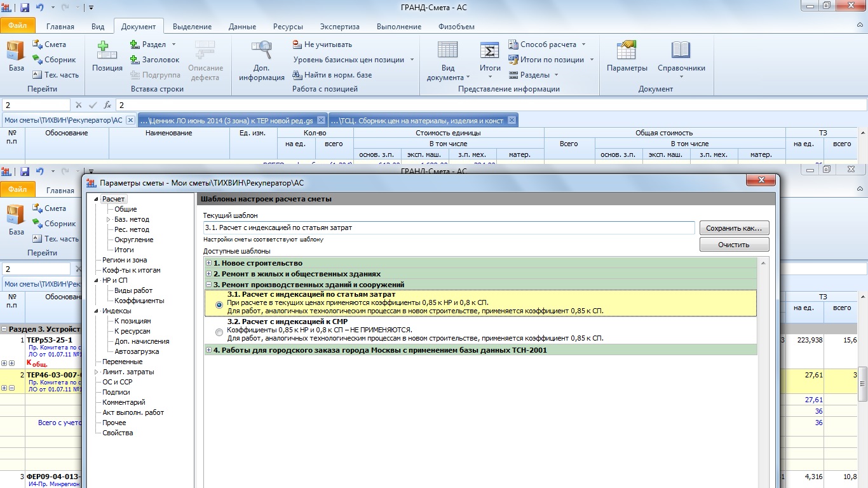Select Переменные in the settings tree
The image size is (868, 488).
(x=123, y=362)
